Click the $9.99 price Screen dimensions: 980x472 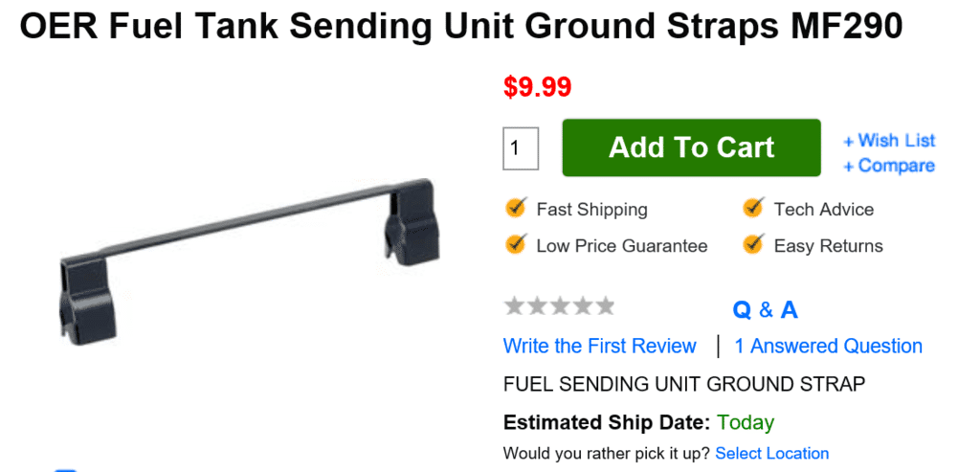pyautogui.click(x=537, y=87)
